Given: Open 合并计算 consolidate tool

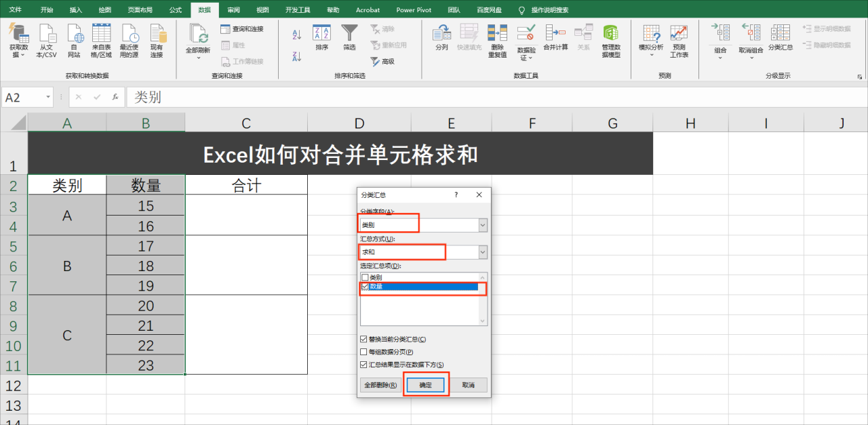Looking at the screenshot, I should [555, 38].
